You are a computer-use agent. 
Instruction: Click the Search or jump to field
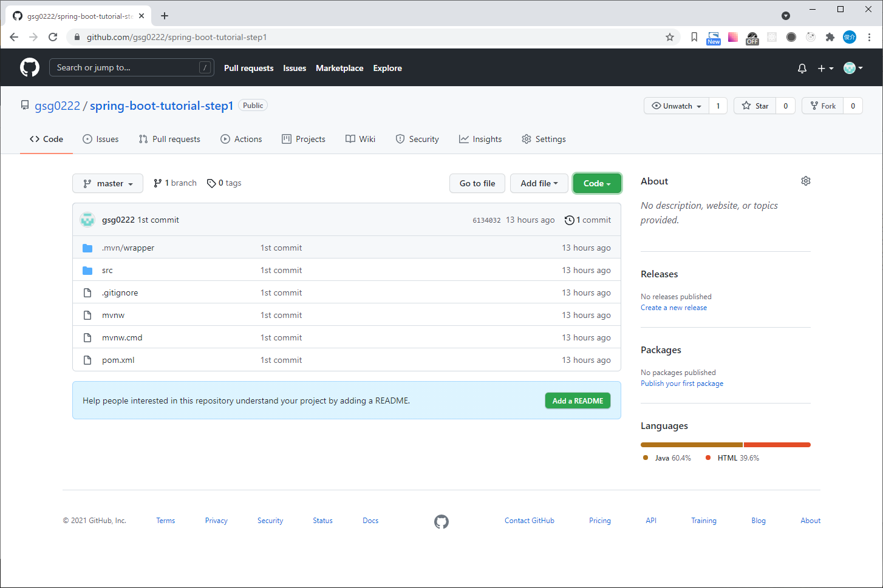(131, 67)
